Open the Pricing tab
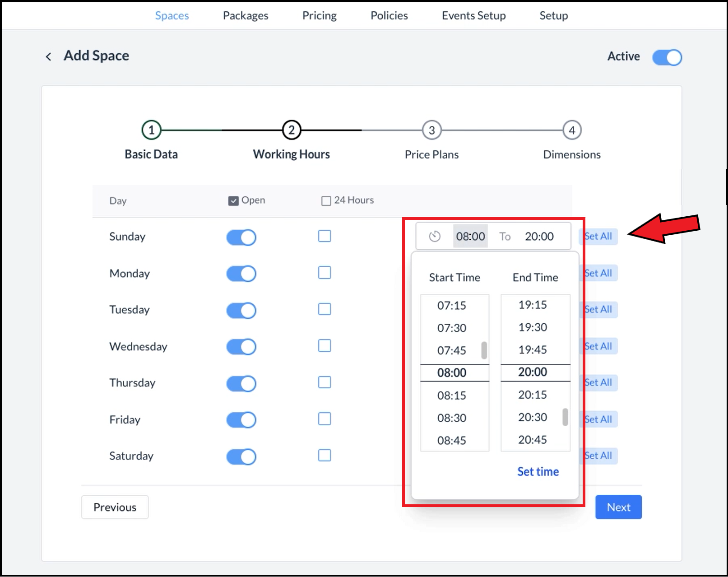The height and width of the screenshot is (577, 728). click(319, 16)
